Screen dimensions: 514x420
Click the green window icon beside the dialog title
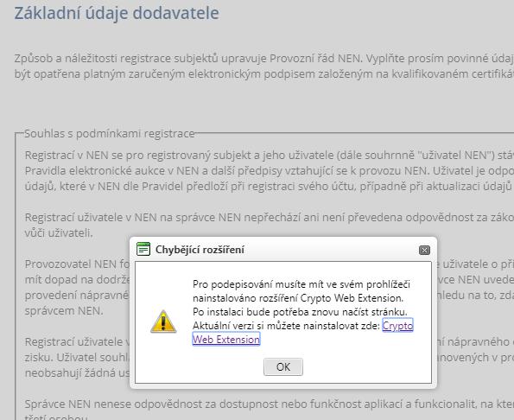(x=143, y=249)
